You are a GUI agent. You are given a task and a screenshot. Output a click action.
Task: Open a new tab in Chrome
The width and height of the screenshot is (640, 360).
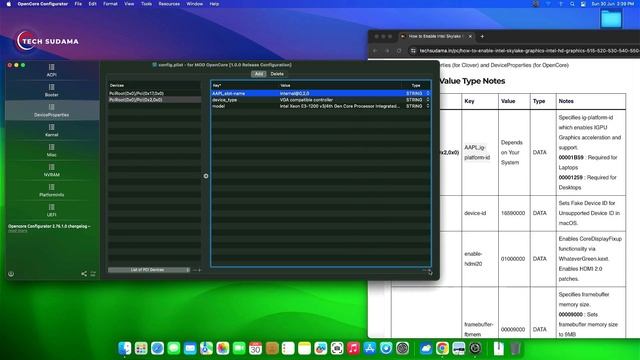click(x=482, y=36)
